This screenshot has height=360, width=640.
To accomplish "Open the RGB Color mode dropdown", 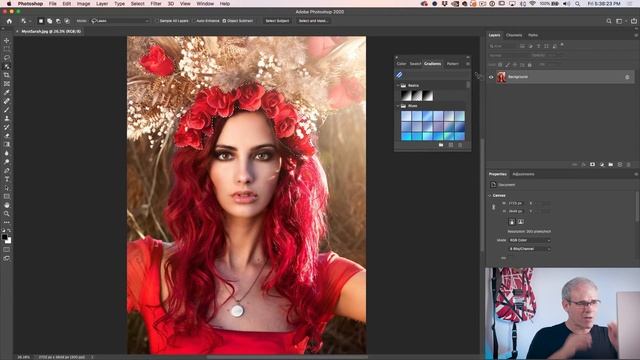I will 529,240.
